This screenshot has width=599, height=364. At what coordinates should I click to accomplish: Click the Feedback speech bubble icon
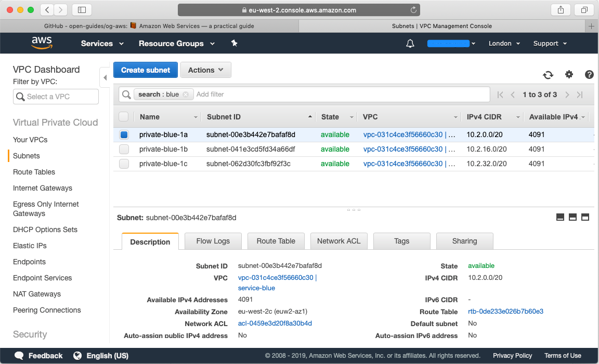(19, 356)
